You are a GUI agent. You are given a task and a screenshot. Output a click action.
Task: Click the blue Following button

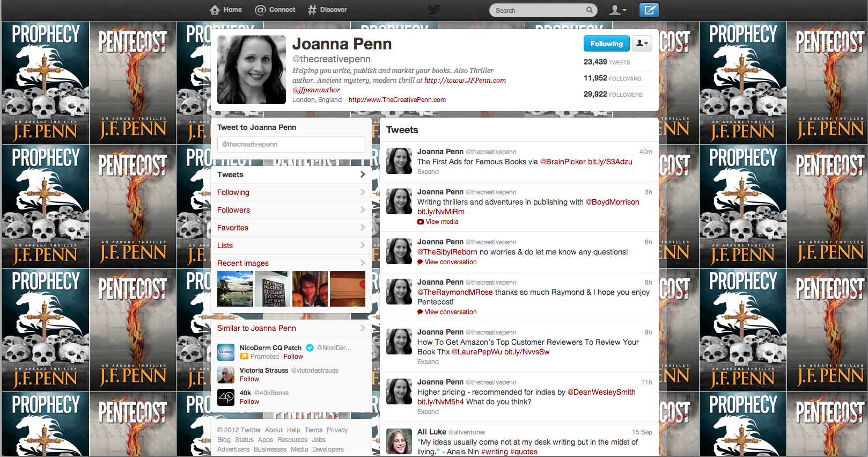click(x=606, y=43)
